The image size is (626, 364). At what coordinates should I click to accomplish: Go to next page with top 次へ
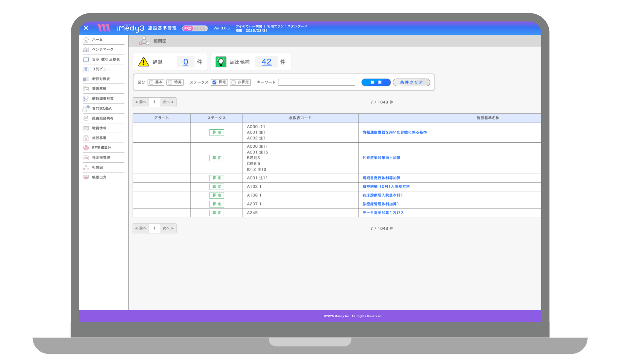pyautogui.click(x=168, y=102)
